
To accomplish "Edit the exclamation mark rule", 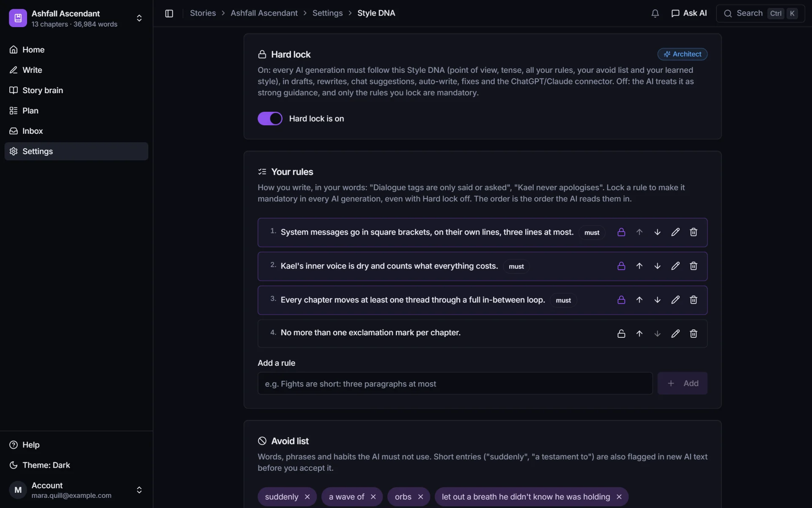I will coord(675,334).
